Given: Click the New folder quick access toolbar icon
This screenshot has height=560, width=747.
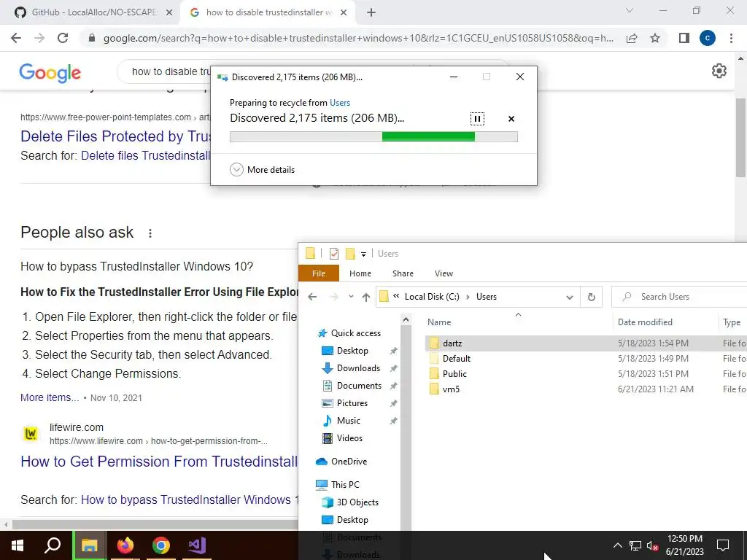Looking at the screenshot, I should click(350, 253).
